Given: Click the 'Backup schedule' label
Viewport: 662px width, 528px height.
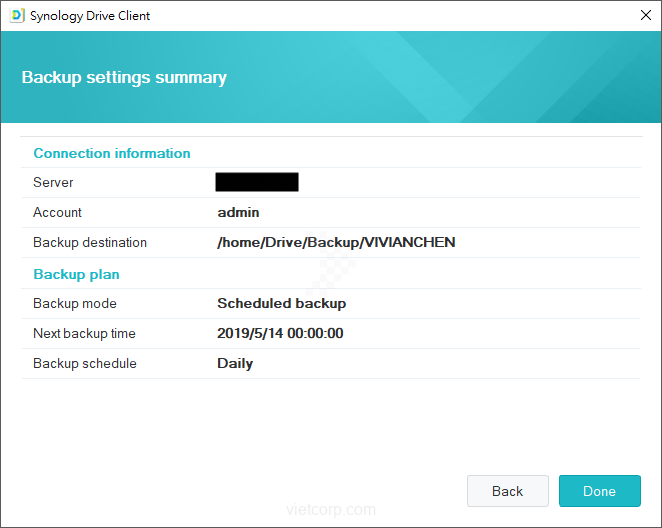Looking at the screenshot, I should pyautogui.click(x=85, y=364).
